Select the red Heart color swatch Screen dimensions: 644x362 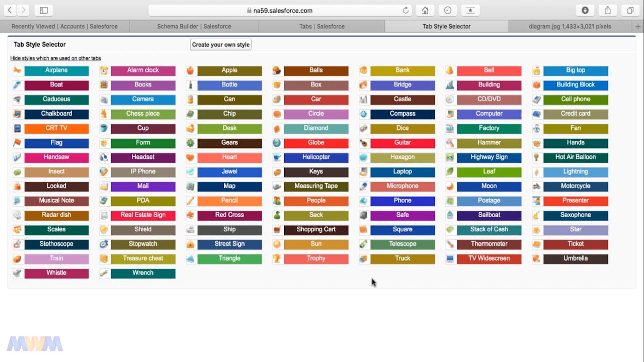(x=229, y=157)
